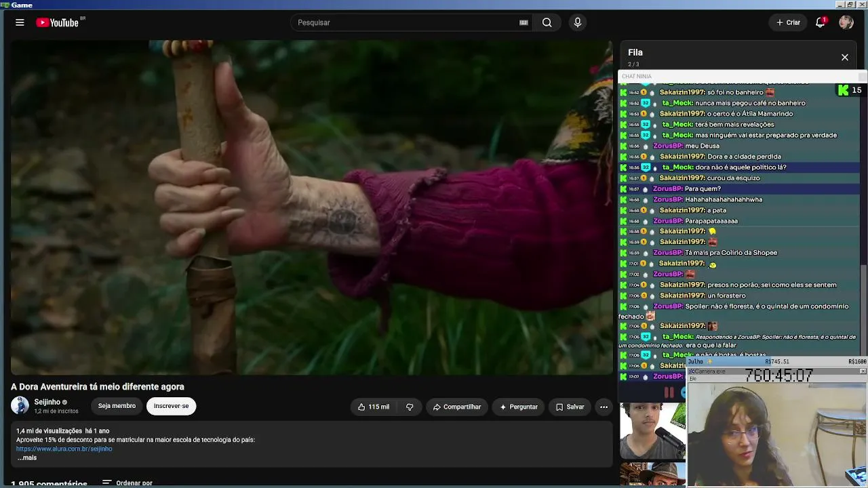
Task: Start voice search with the microphone
Action: point(578,22)
